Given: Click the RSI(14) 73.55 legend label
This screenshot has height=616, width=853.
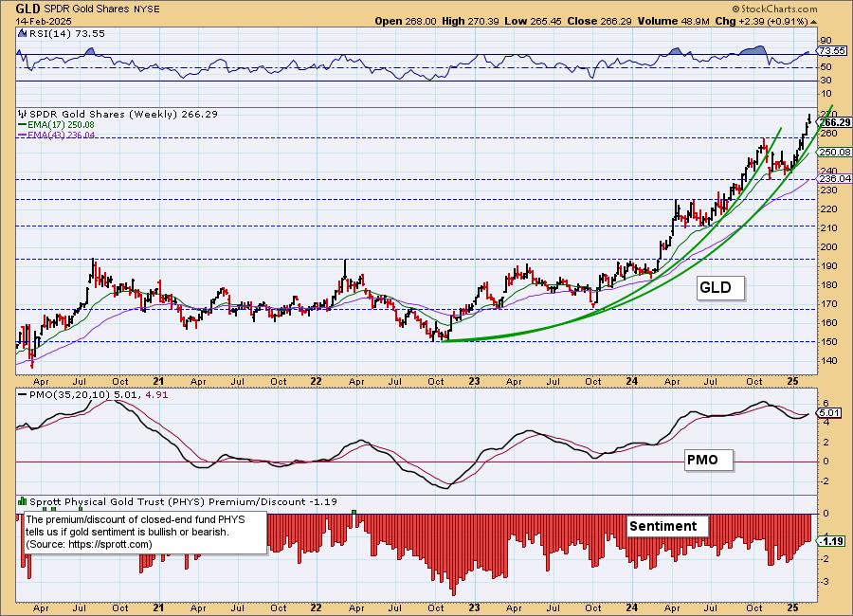Looking at the screenshot, I should click(66, 34).
